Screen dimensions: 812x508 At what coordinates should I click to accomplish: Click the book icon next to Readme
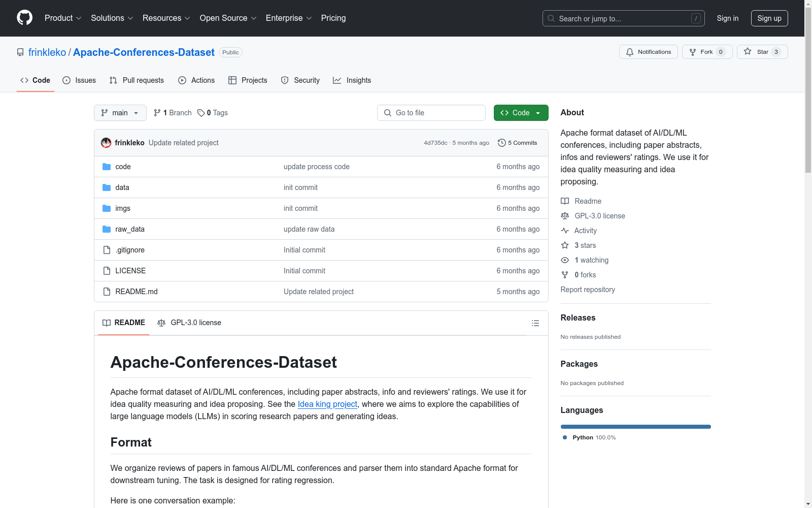[x=565, y=201]
